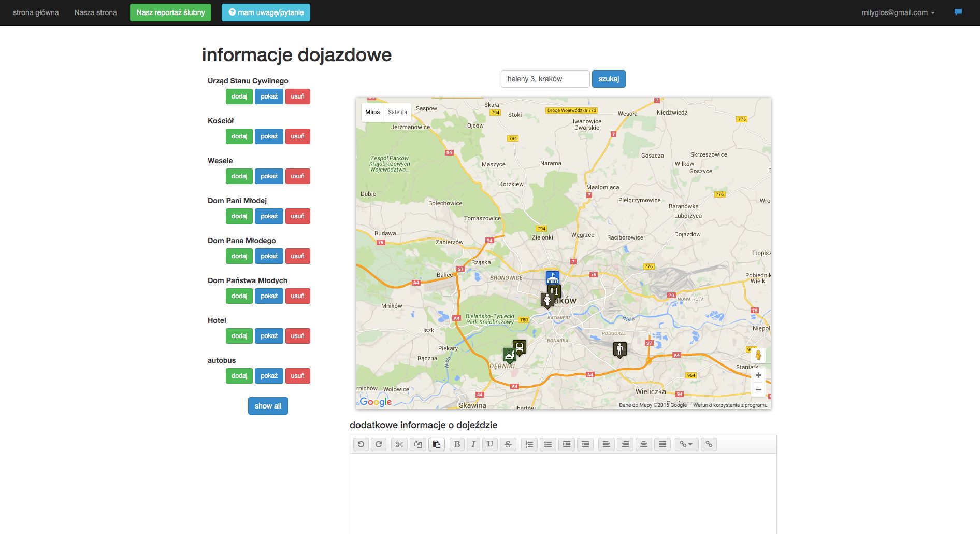Open Nasza strona
The width and height of the screenshot is (980, 534).
tap(95, 12)
